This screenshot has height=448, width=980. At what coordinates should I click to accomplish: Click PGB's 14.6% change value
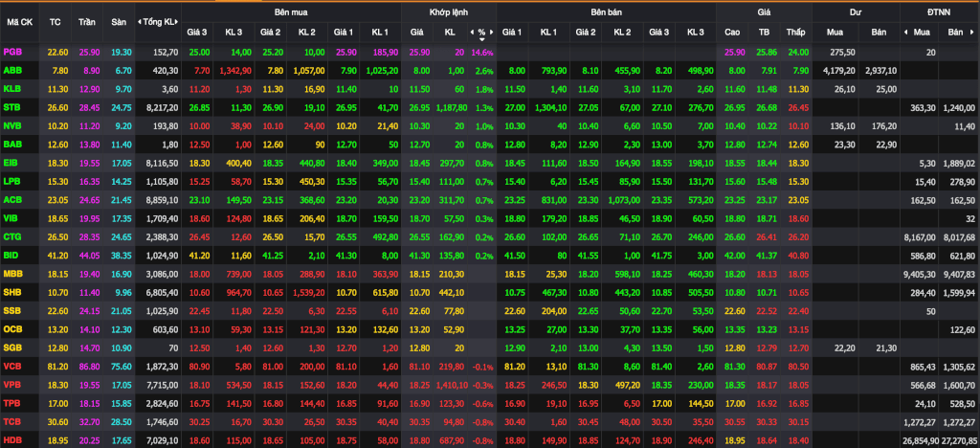(x=482, y=53)
